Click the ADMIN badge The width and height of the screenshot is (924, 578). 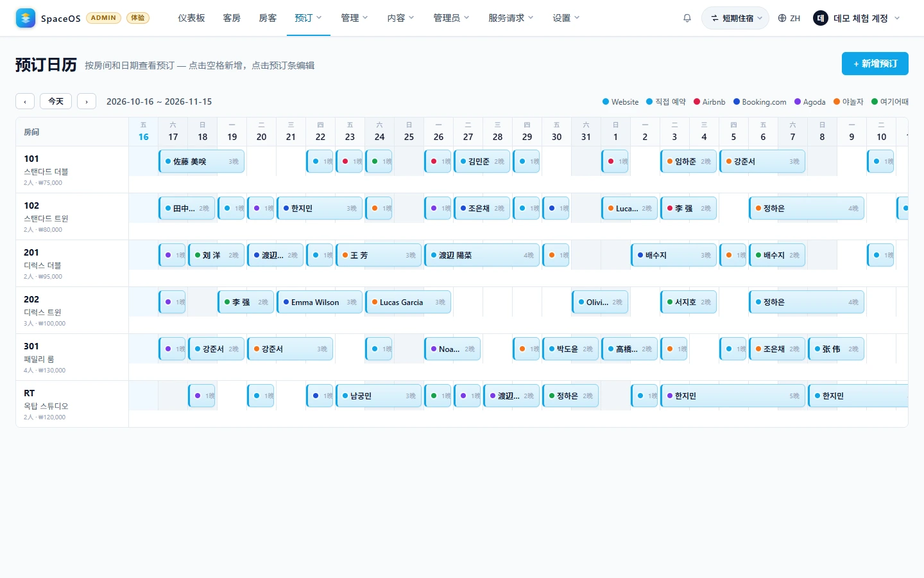point(103,18)
